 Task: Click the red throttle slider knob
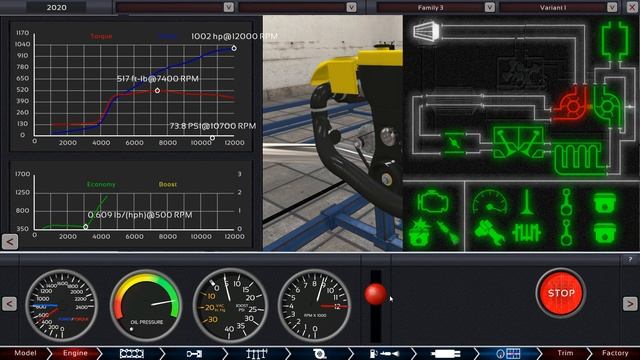click(375, 294)
